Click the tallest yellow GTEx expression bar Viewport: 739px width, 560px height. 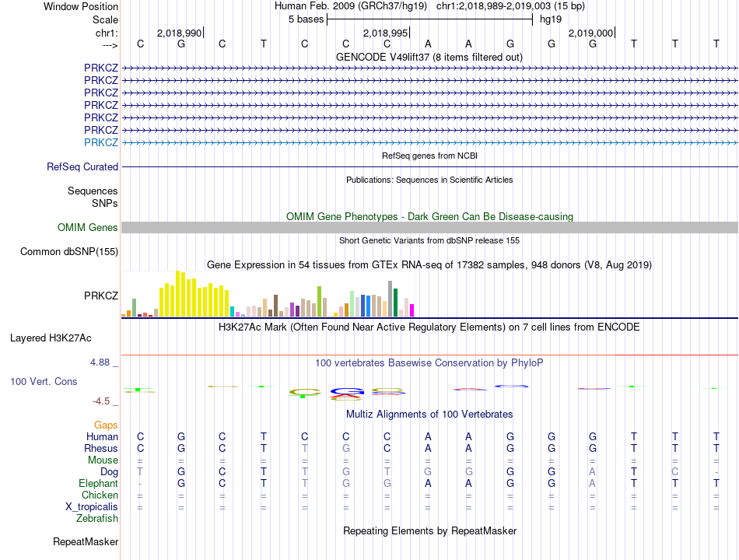(178, 294)
